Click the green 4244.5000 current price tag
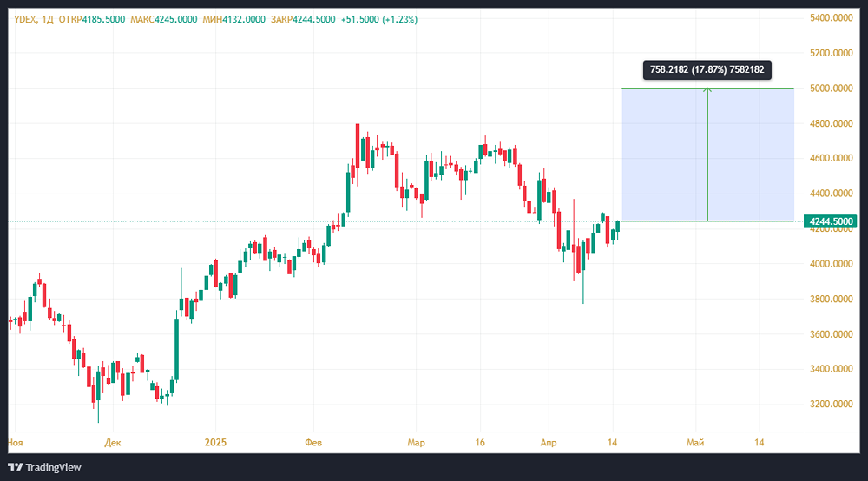The image size is (868, 481). [832, 221]
